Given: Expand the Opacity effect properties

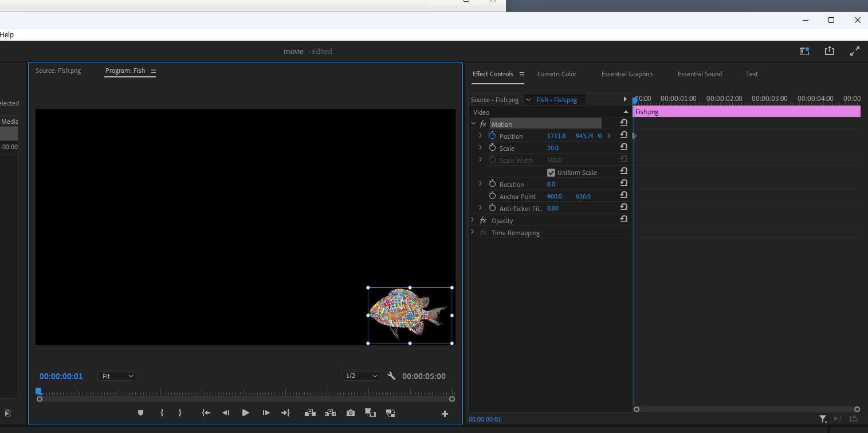Looking at the screenshot, I should [x=473, y=220].
